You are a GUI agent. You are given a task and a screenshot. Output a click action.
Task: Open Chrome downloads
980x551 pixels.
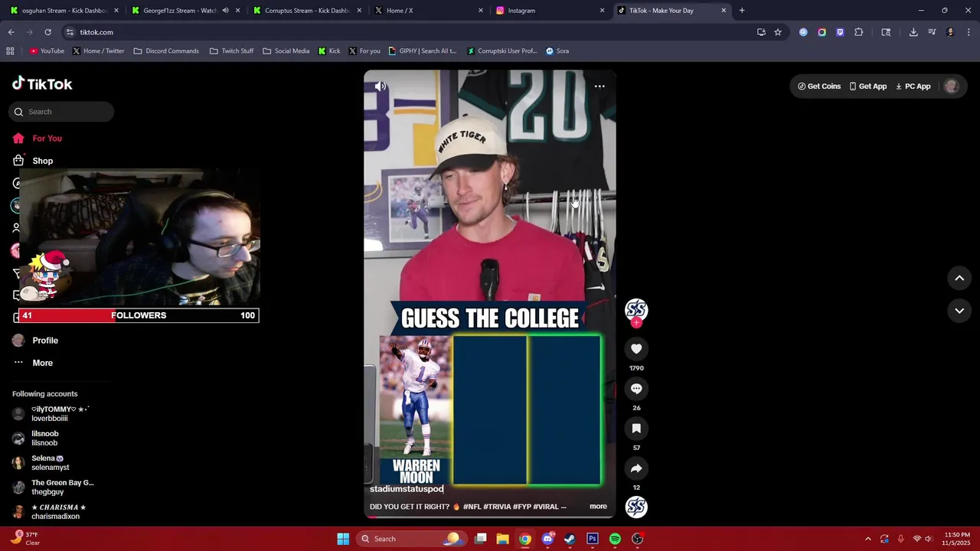click(x=913, y=32)
